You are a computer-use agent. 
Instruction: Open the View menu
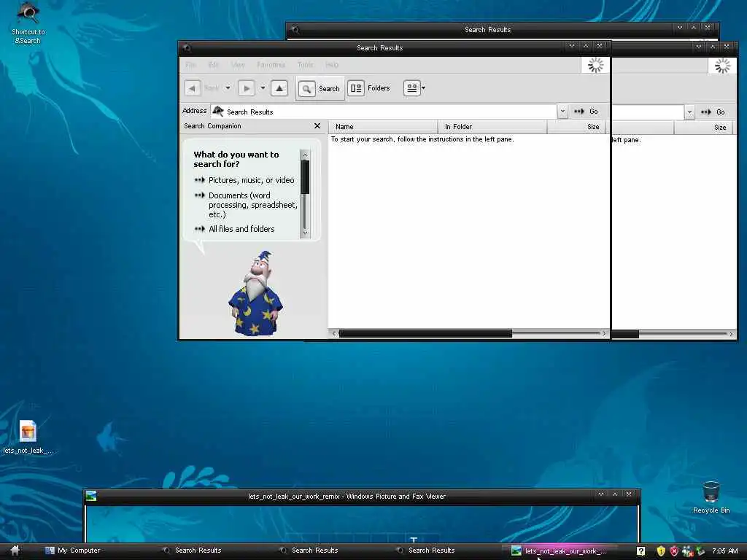point(238,65)
